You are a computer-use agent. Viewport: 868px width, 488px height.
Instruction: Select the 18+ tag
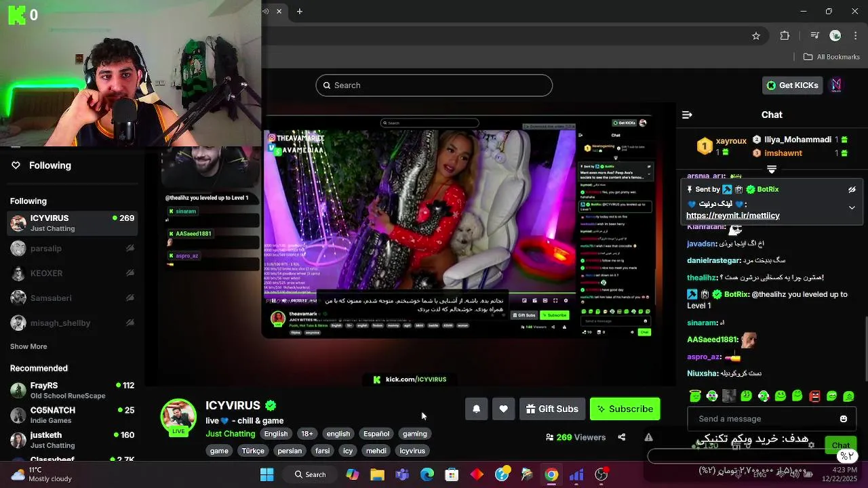[x=307, y=434]
